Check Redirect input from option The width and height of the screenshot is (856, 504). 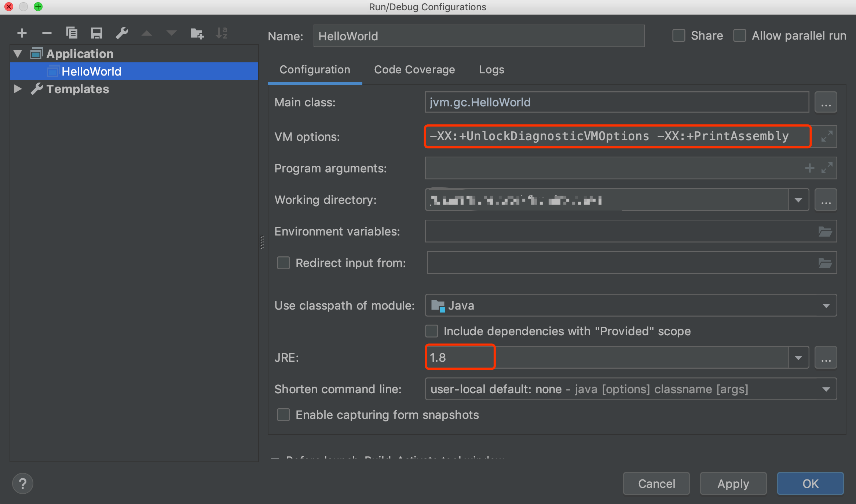click(x=283, y=263)
